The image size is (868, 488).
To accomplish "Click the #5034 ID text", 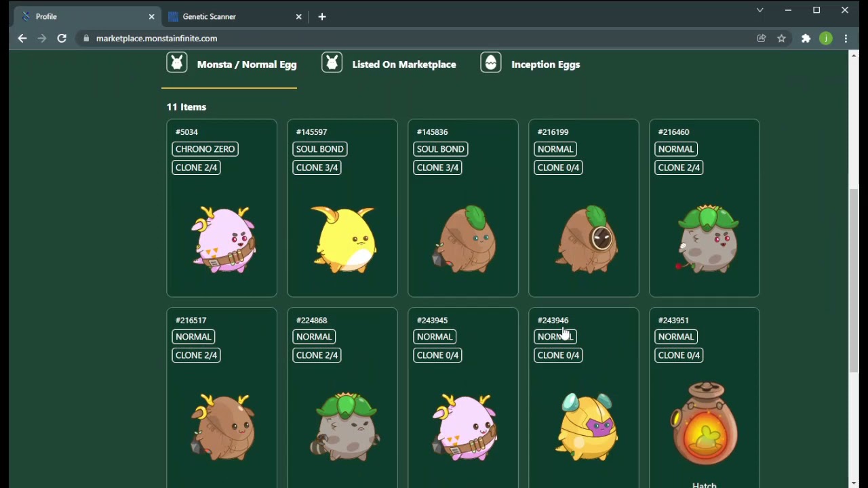I will coord(186,132).
